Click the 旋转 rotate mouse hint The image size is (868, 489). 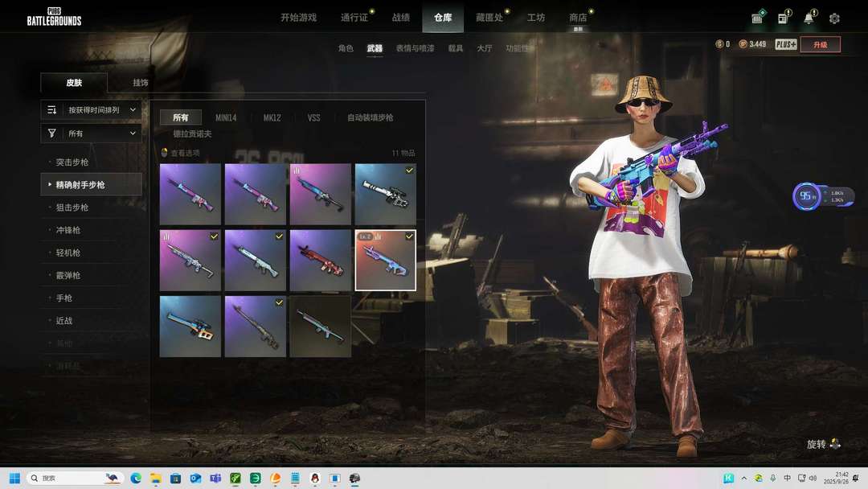click(x=824, y=444)
